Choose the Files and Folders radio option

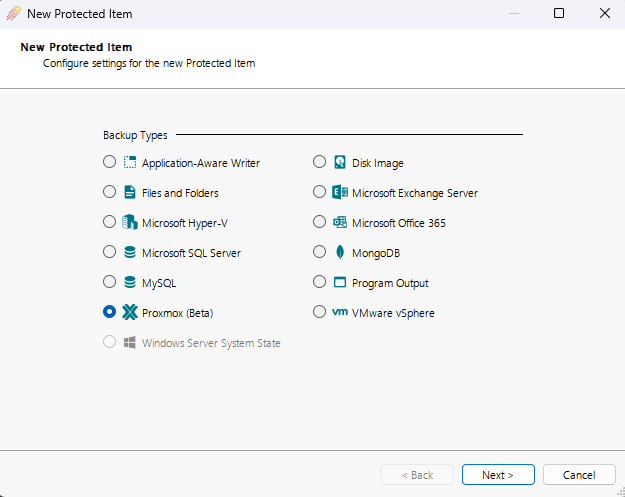pos(109,192)
